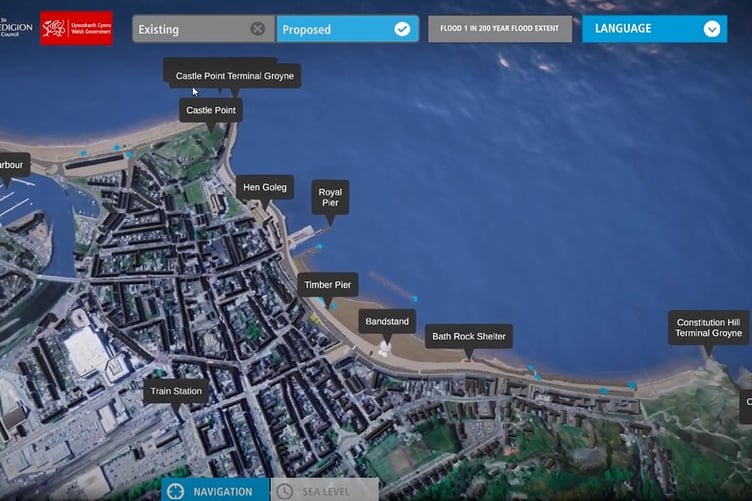Image resolution: width=752 pixels, height=501 pixels.
Task: Click the Royal Pier map label
Action: (x=330, y=197)
